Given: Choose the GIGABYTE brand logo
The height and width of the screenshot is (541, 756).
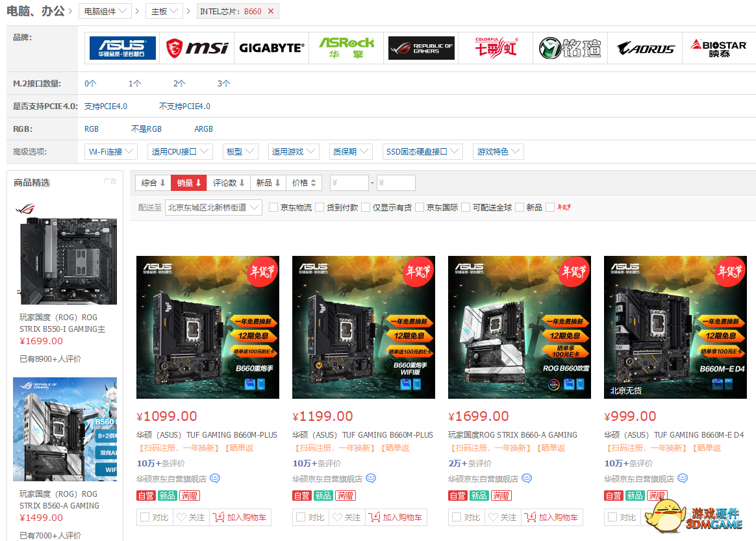Looking at the screenshot, I should [x=272, y=48].
